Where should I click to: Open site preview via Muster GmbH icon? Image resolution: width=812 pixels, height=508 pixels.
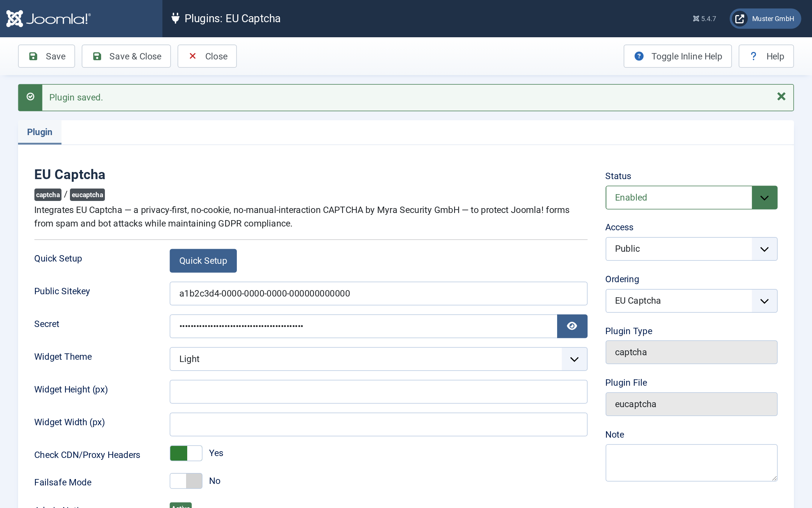(765, 18)
